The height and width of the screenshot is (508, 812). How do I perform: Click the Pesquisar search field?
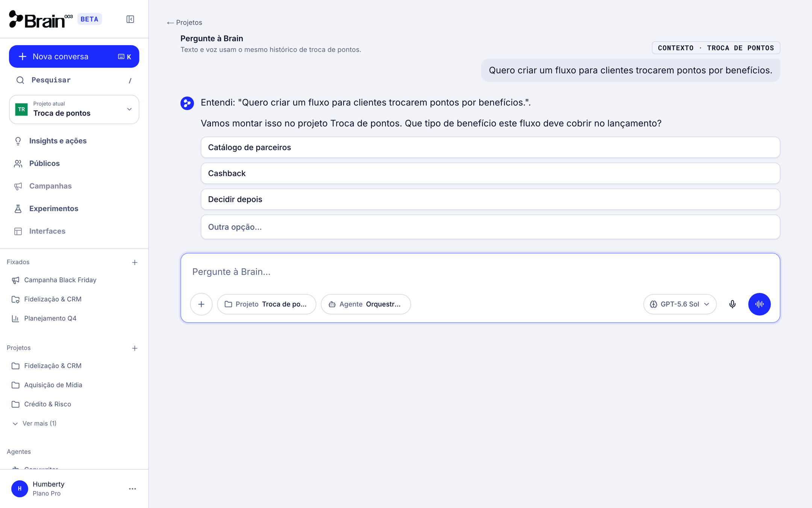[x=74, y=80]
